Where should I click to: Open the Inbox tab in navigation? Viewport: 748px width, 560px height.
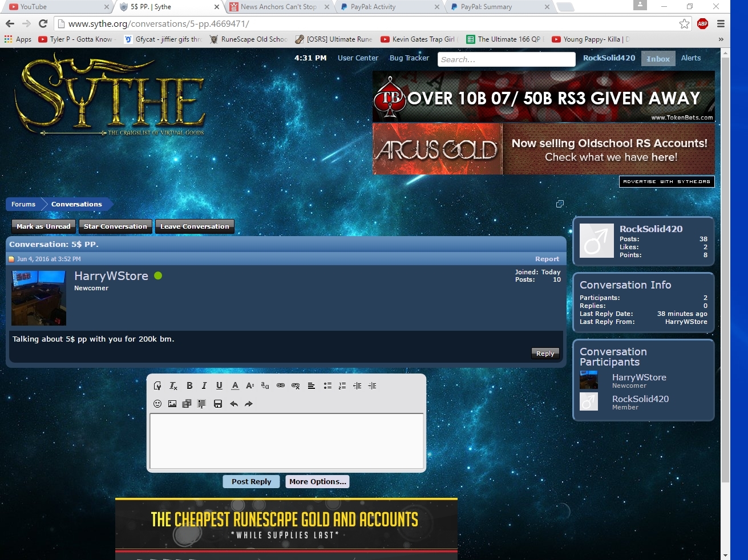pyautogui.click(x=658, y=59)
